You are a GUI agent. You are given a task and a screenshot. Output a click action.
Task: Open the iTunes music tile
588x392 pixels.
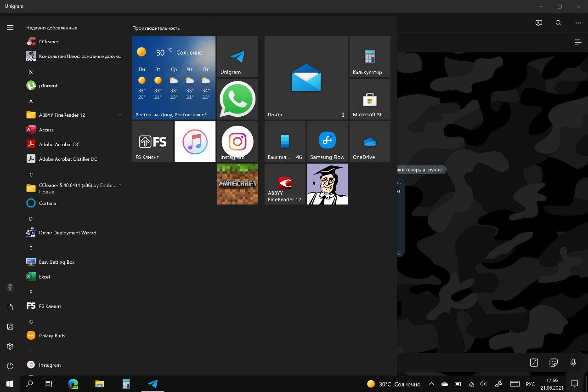[195, 142]
